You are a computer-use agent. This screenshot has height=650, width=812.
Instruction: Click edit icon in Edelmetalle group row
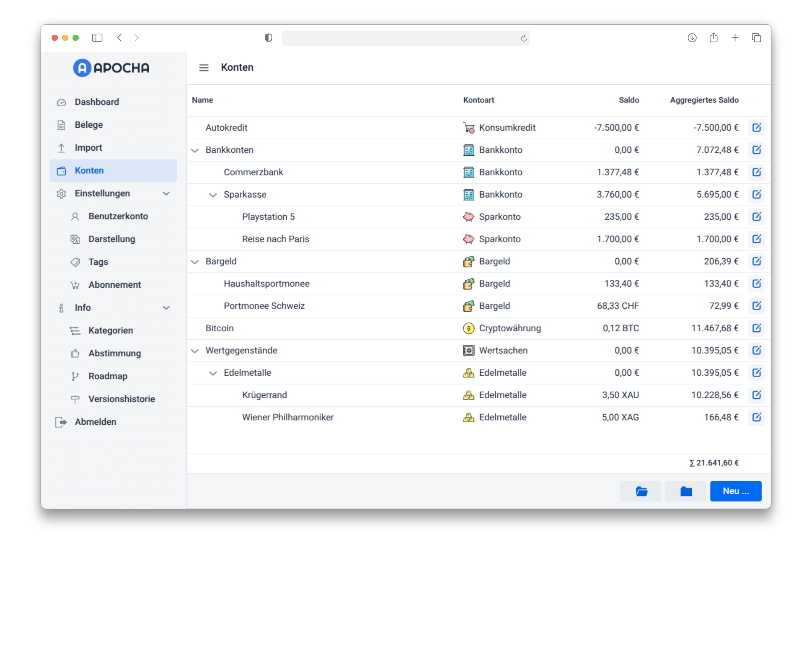click(x=757, y=373)
